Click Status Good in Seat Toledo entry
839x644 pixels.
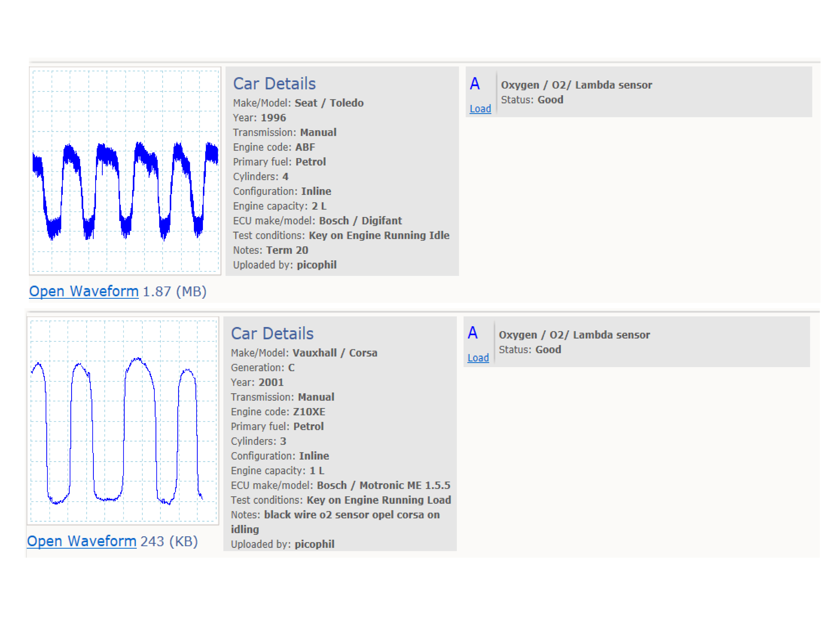tap(532, 100)
